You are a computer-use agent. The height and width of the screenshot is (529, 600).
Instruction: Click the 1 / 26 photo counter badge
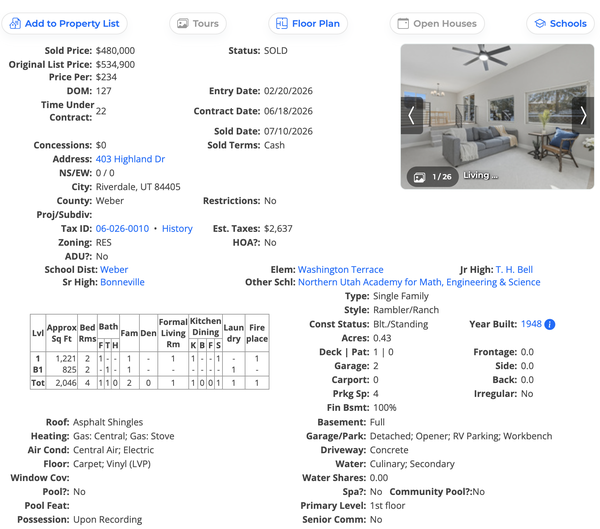coord(433,176)
